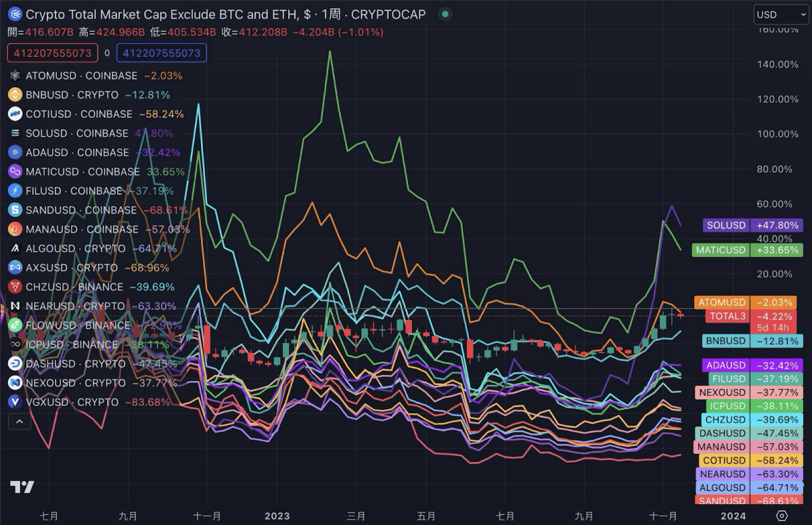Viewport: 812px width, 525px height.
Task: Click the SOLUSD coin icon in the legend
Action: tap(15, 133)
